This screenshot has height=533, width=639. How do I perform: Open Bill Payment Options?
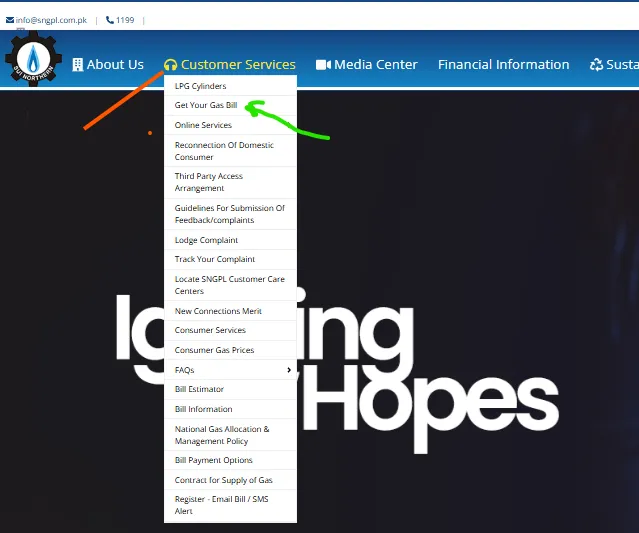213,460
